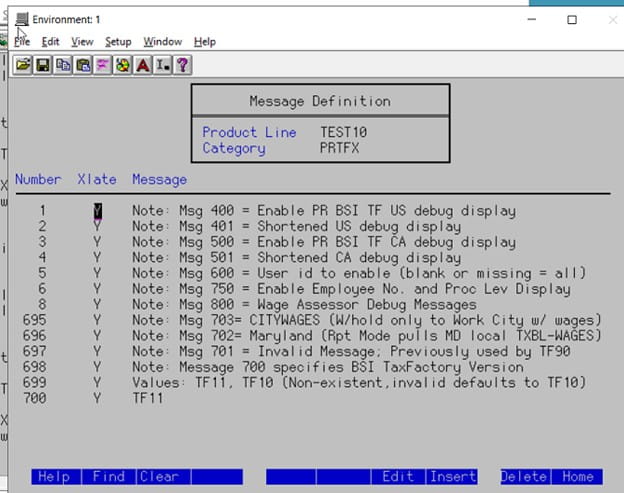624x493 pixels.
Task: Click the TF11 message on row 700
Action: coord(147,398)
